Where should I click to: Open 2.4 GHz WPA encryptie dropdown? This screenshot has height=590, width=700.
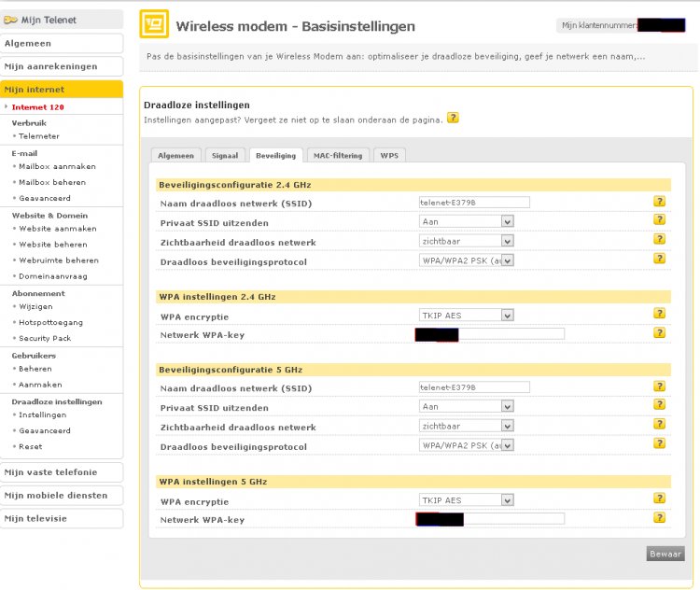(x=466, y=316)
